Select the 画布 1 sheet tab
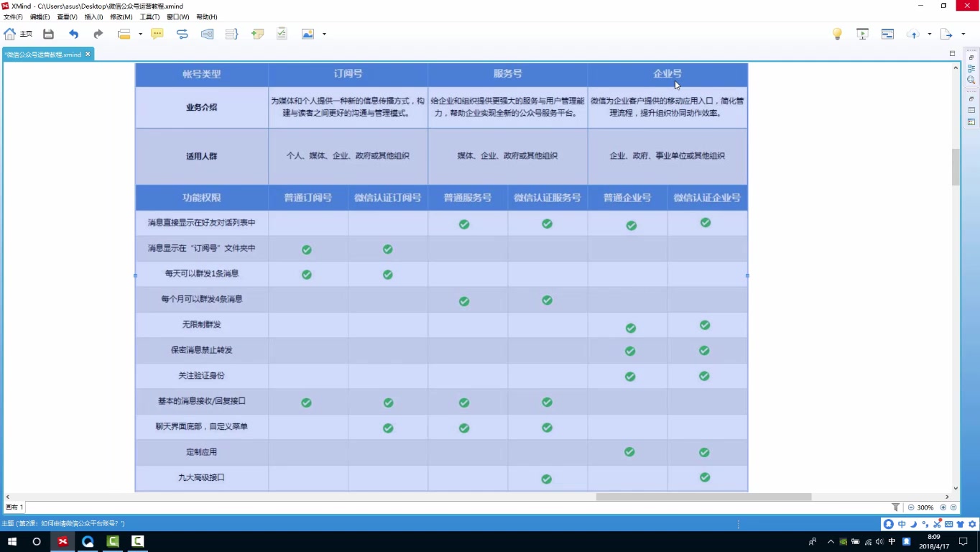This screenshot has height=552, width=980. tap(13, 507)
